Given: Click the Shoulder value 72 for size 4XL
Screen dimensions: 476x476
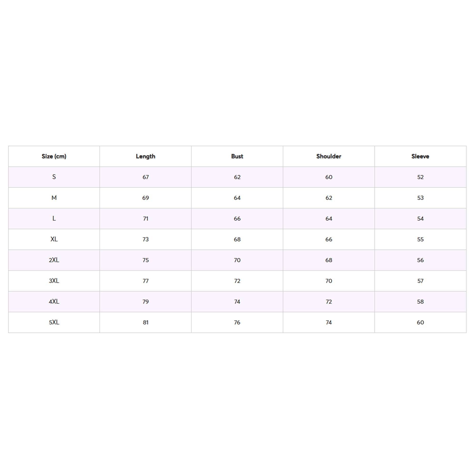Looking at the screenshot, I should 329,302.
